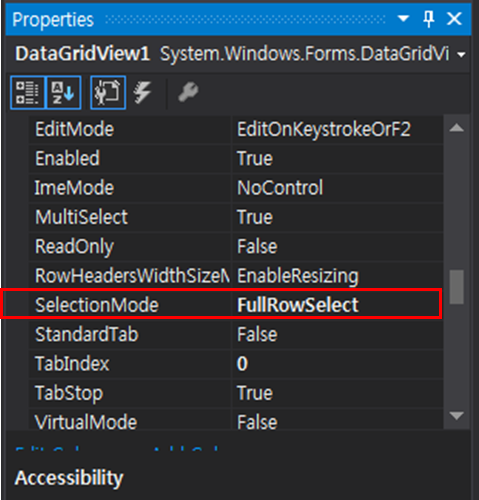Click the True value for Enabled
The width and height of the screenshot is (479, 500).
(x=255, y=158)
